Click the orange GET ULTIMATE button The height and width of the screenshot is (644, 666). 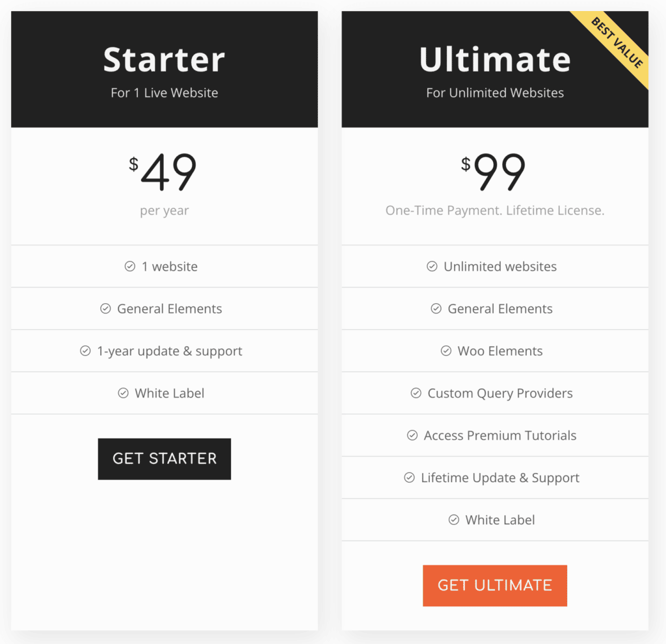(495, 585)
